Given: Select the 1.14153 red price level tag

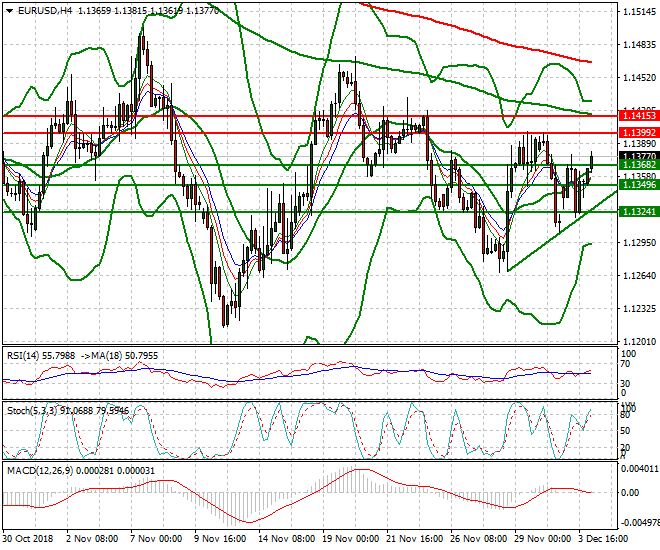Looking at the screenshot, I should [x=638, y=117].
